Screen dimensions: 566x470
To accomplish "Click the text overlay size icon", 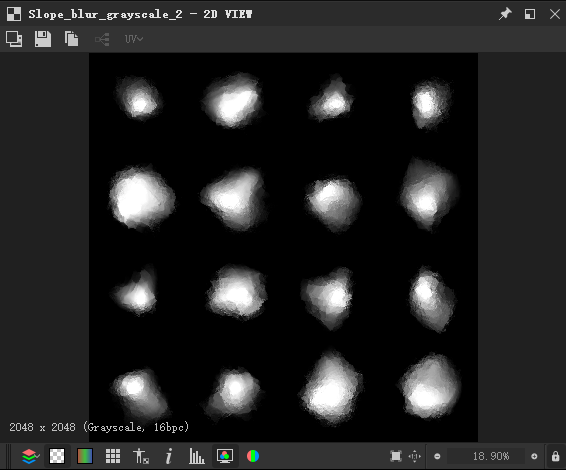I will point(141,456).
